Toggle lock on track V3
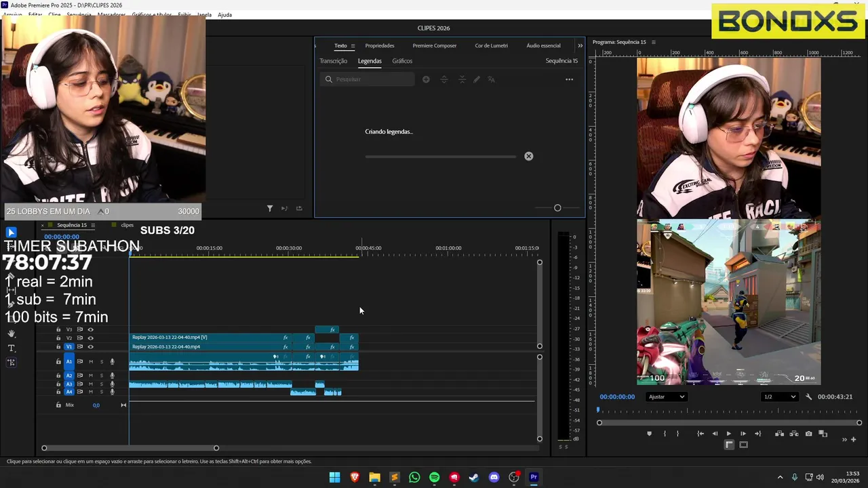Screen dimensions: 868x488 coord(58,330)
